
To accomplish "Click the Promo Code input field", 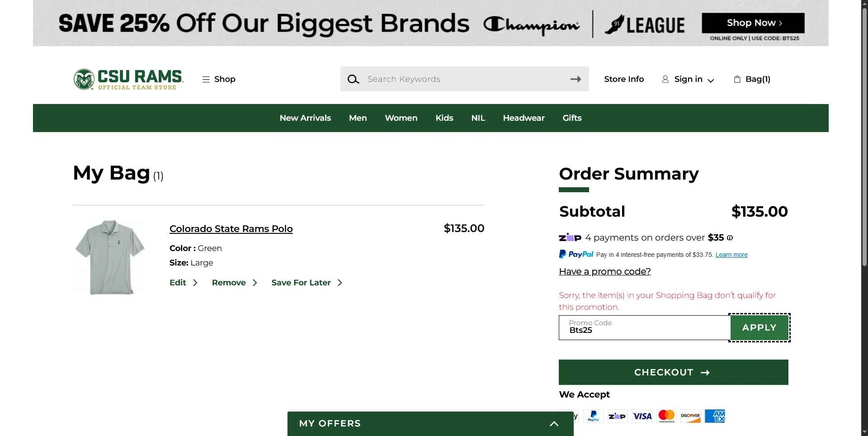I will [645, 328].
